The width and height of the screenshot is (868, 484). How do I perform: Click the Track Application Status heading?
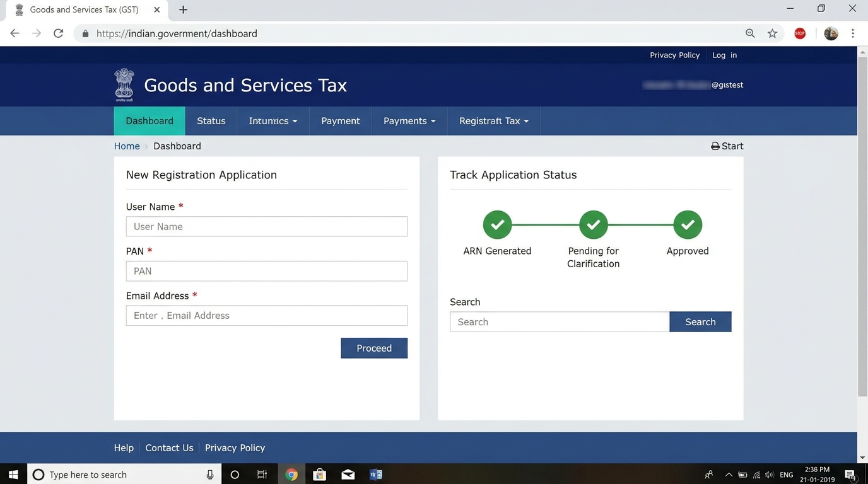coord(513,175)
